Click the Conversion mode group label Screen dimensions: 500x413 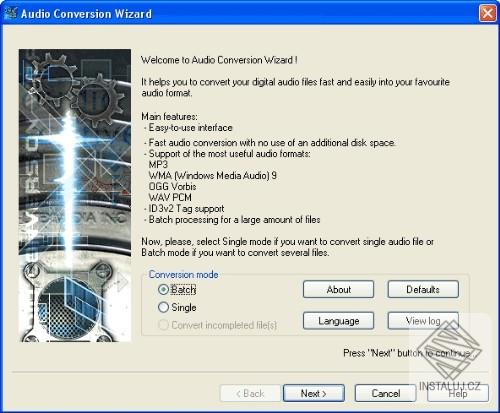pyautogui.click(x=183, y=275)
